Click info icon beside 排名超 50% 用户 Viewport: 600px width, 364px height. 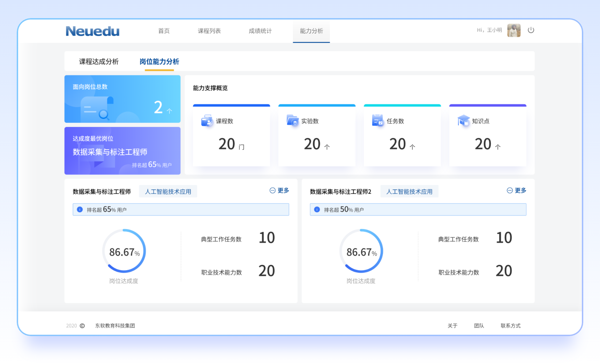pos(317,210)
